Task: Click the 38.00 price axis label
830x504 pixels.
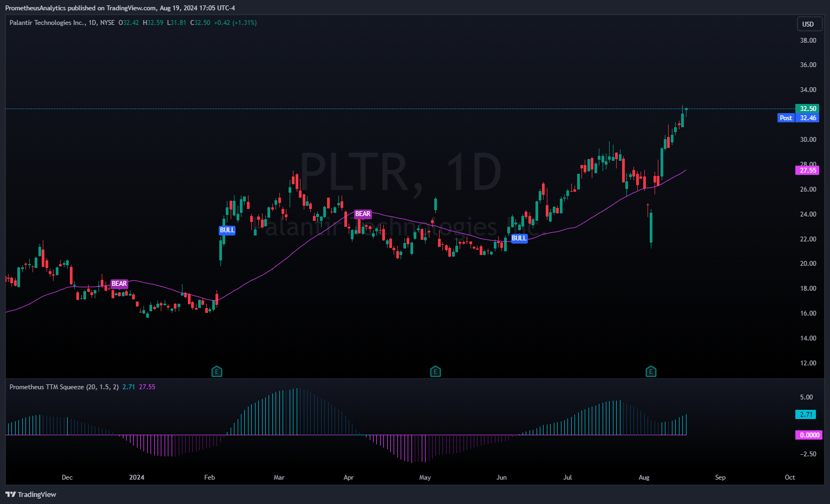Action: pos(808,41)
